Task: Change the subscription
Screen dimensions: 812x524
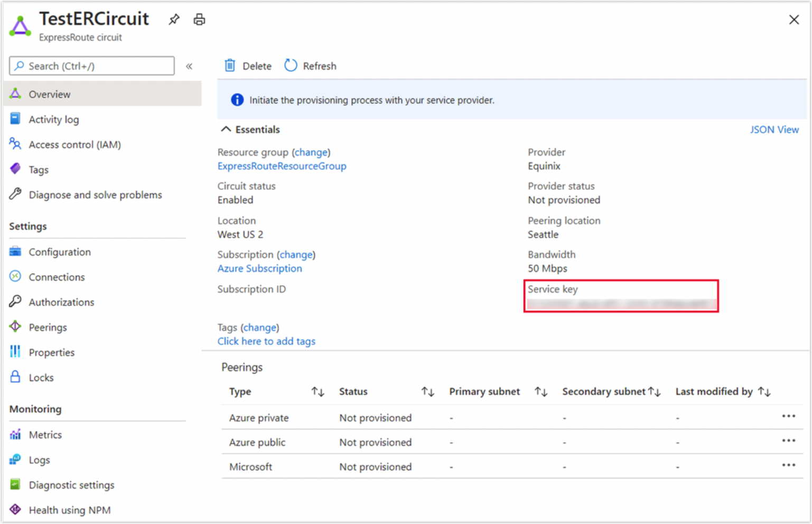Action: [x=296, y=255]
